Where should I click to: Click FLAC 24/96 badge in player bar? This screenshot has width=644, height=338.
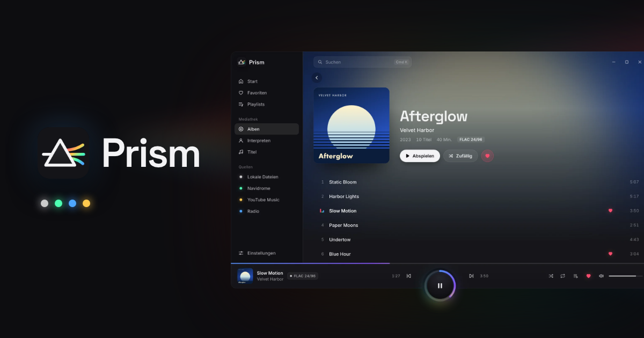pyautogui.click(x=303, y=276)
